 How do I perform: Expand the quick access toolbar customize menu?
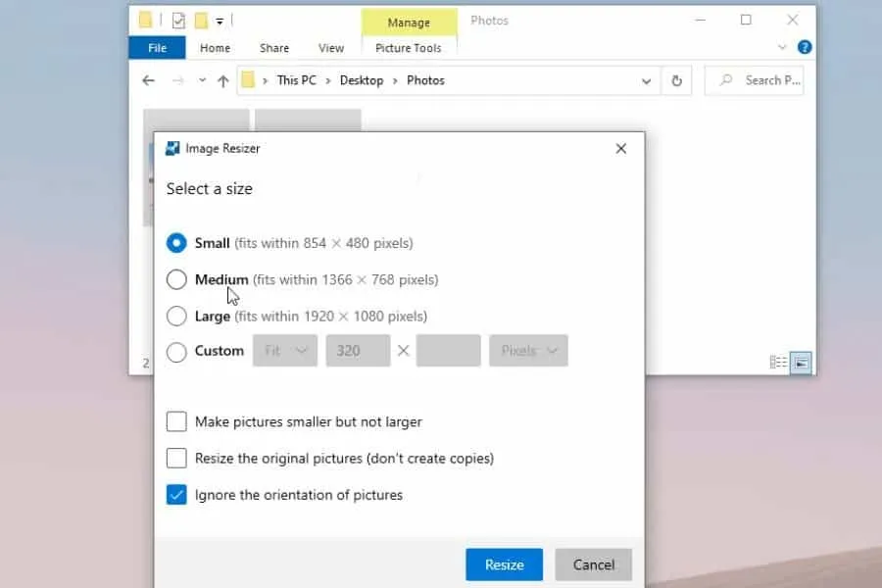pos(220,20)
